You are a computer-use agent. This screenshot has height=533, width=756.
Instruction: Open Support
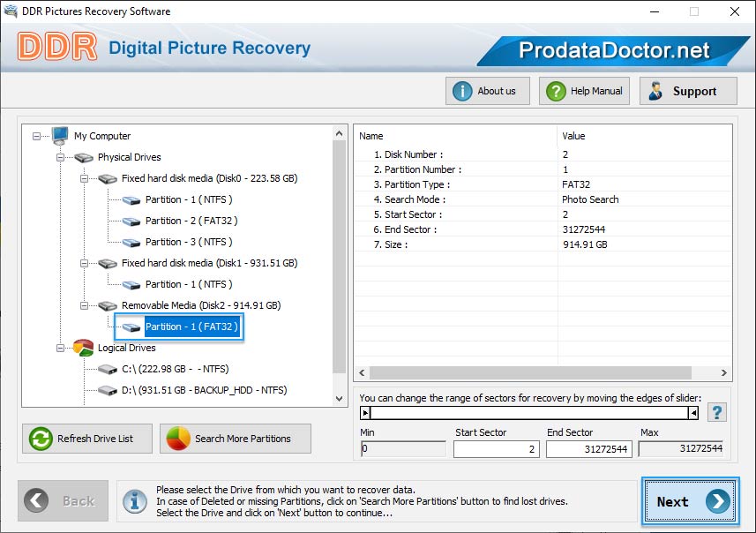(688, 91)
